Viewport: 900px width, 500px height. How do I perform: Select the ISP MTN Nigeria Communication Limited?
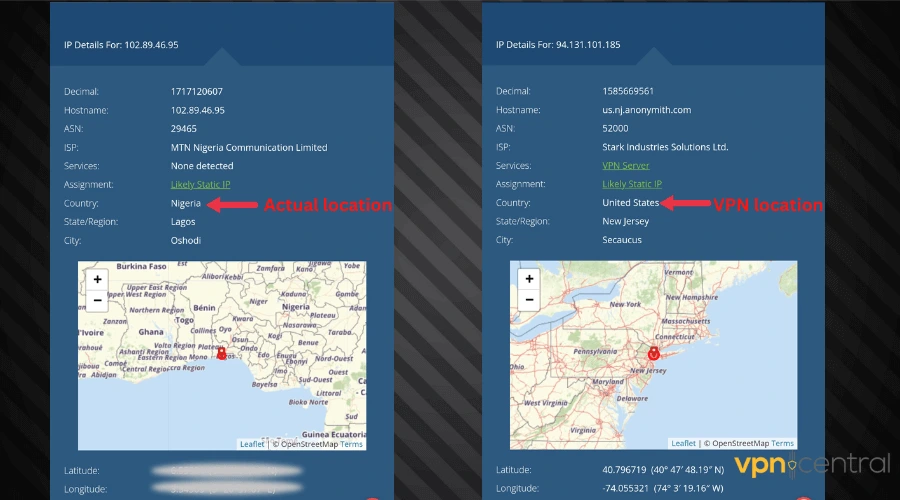[x=249, y=148]
